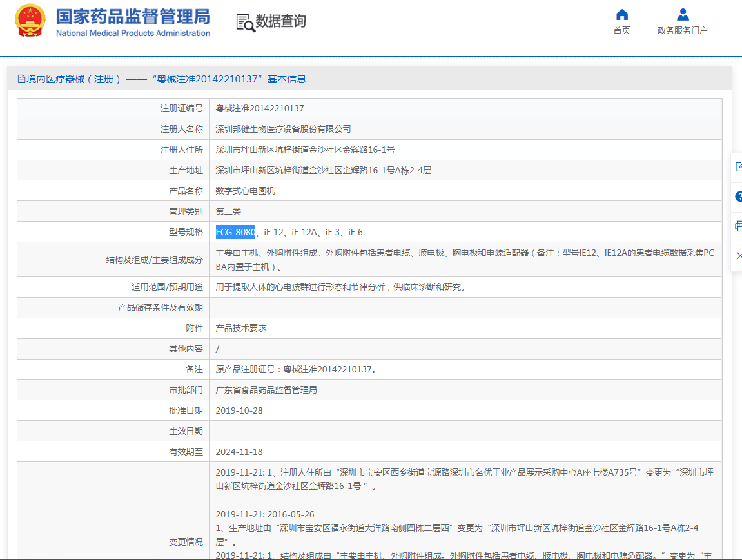
Task: Click 生产地址 value ending A栋2-4层
Action: 323,170
